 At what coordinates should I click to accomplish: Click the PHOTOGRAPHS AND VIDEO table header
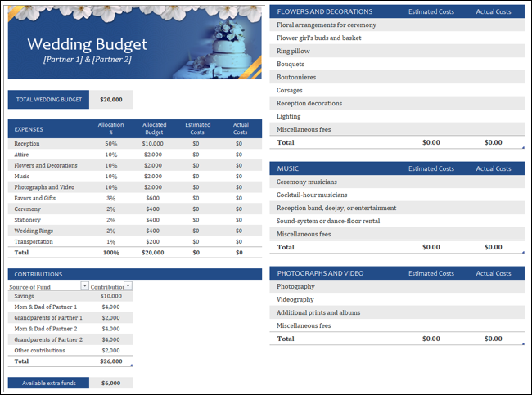pyautogui.click(x=320, y=273)
